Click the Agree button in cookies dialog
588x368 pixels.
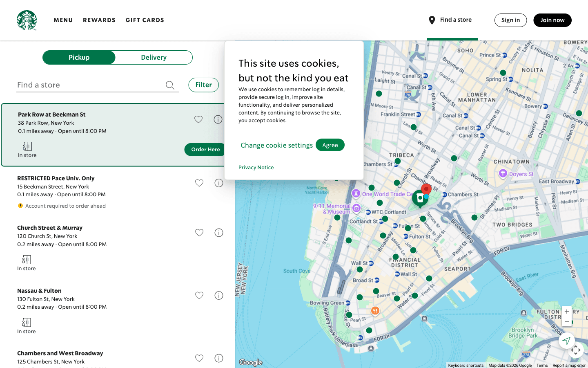[330, 145]
